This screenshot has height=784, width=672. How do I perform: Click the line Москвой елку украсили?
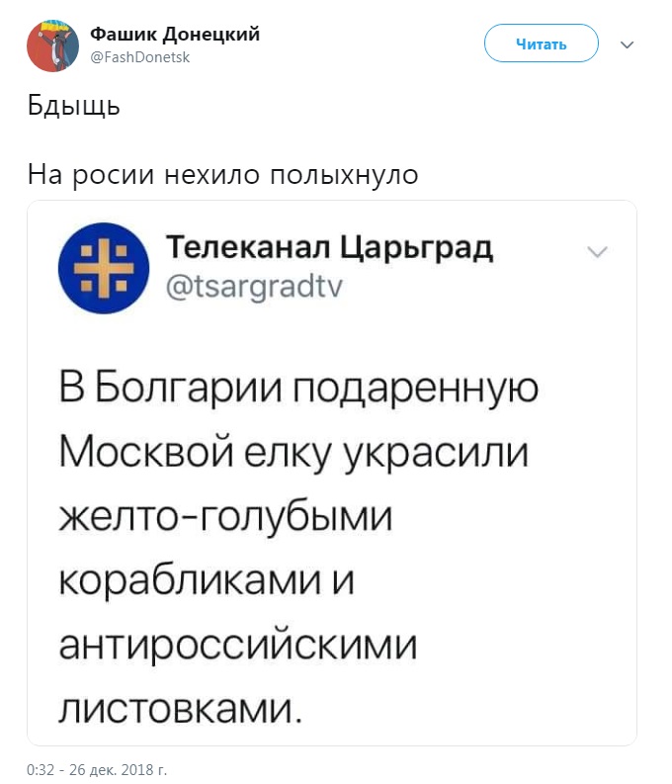294,453
